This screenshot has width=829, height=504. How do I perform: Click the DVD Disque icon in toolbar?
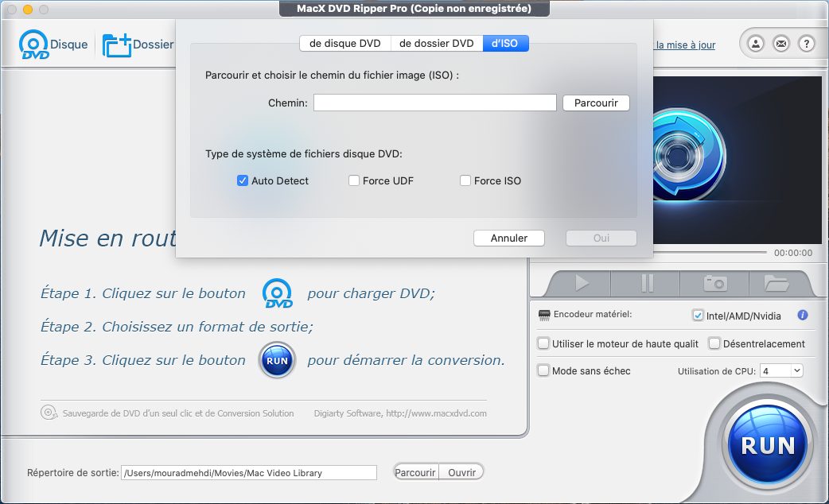pyautogui.click(x=34, y=45)
